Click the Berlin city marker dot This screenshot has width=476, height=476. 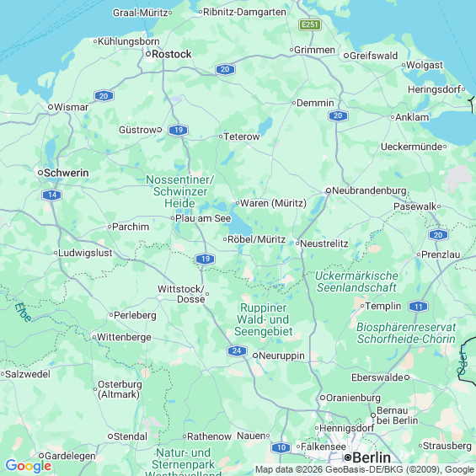[x=348, y=457]
